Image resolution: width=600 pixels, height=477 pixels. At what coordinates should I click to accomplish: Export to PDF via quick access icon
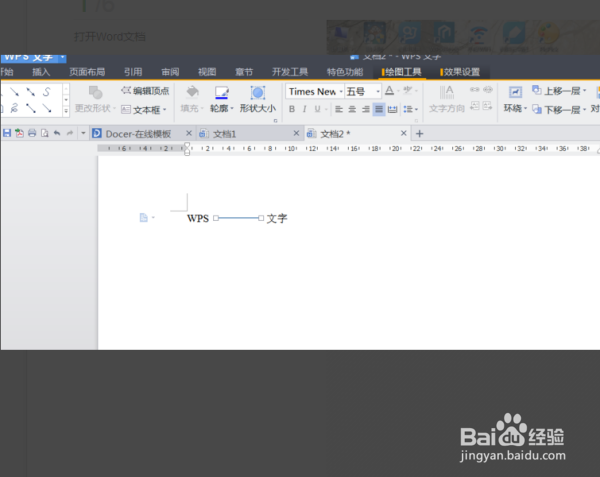19,133
